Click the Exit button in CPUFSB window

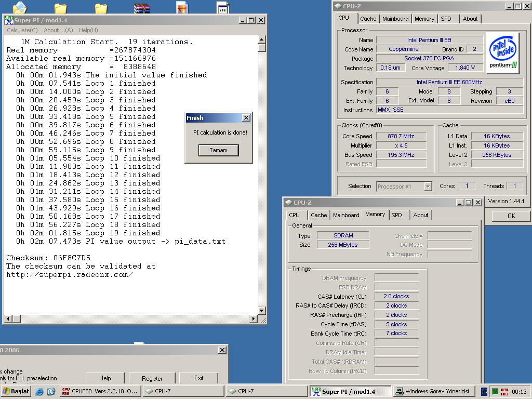point(199,378)
